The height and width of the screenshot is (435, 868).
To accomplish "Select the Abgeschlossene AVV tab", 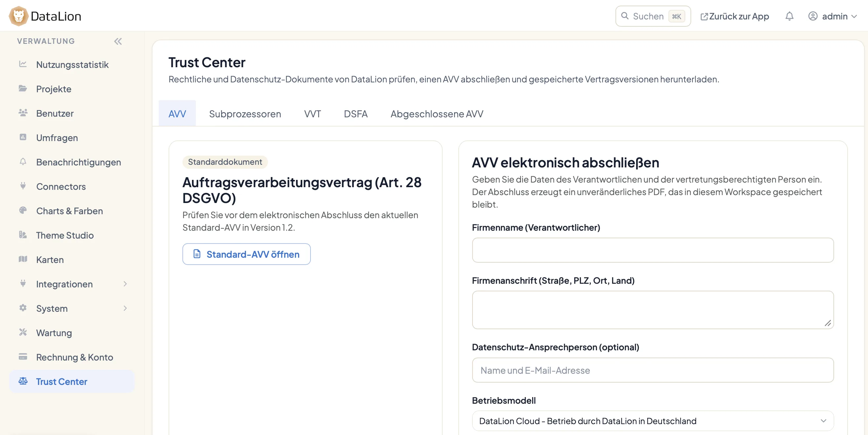I will pyautogui.click(x=437, y=114).
